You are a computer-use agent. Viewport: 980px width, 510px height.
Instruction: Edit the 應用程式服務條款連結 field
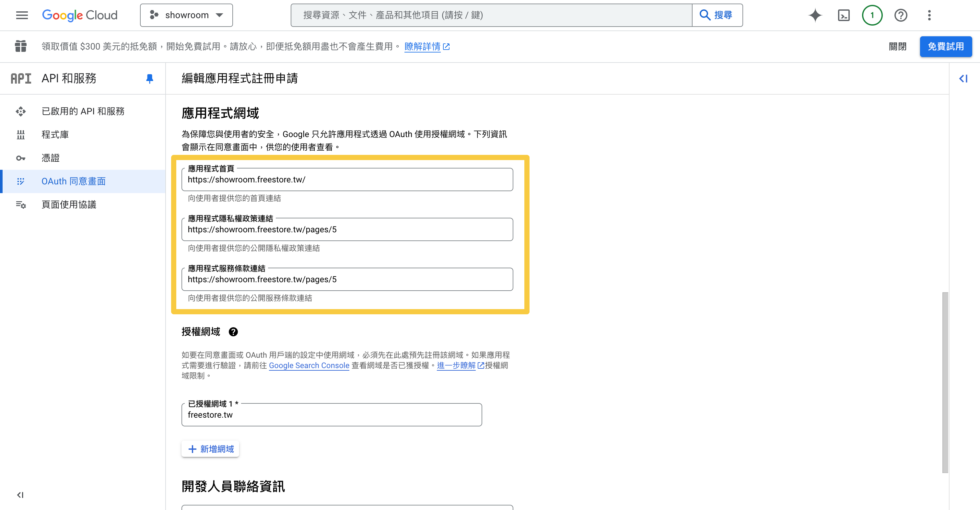(347, 279)
